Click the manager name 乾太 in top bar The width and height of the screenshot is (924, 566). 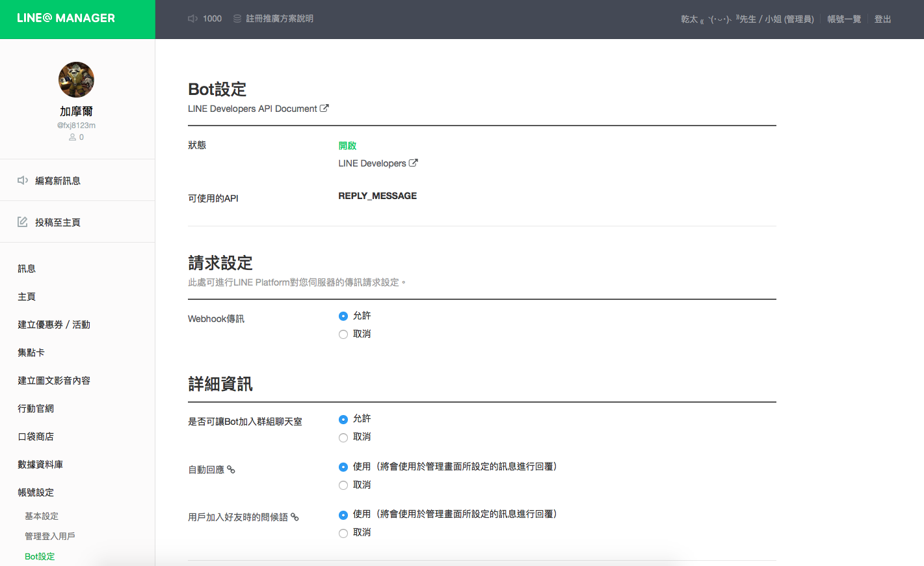click(x=747, y=19)
